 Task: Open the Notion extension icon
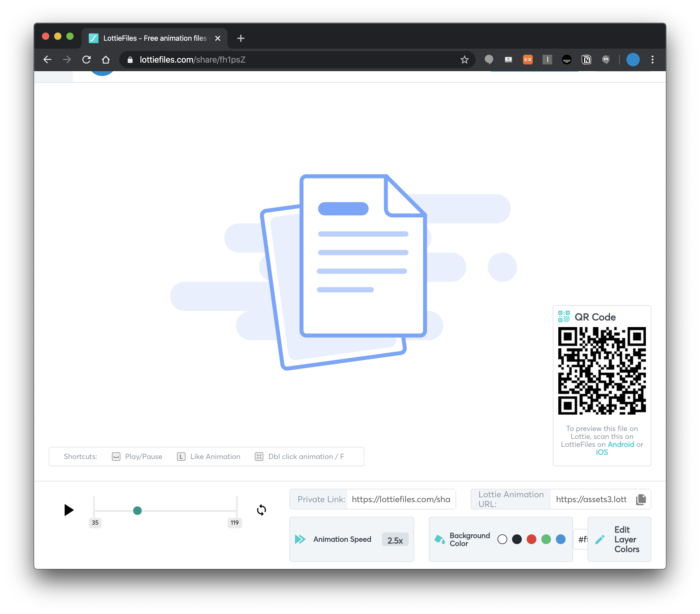click(586, 60)
